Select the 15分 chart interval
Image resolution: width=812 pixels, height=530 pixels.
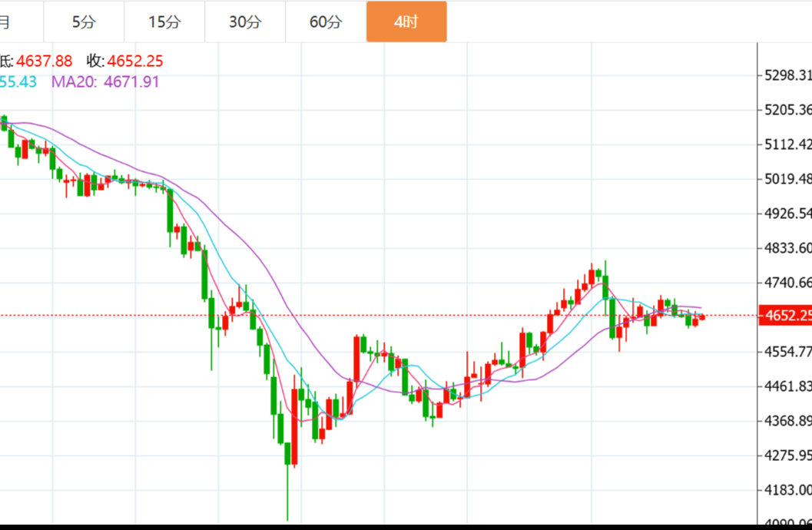click(164, 22)
